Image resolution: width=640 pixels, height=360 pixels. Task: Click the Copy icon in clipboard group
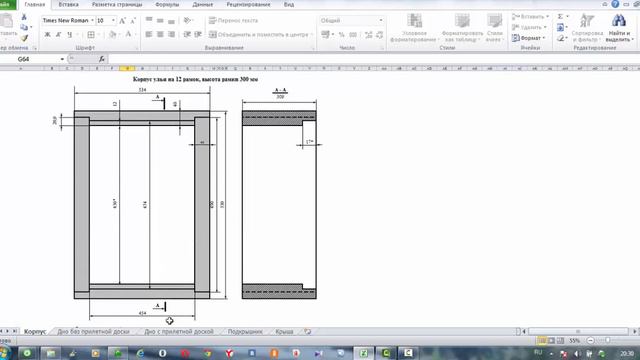pos(24,27)
